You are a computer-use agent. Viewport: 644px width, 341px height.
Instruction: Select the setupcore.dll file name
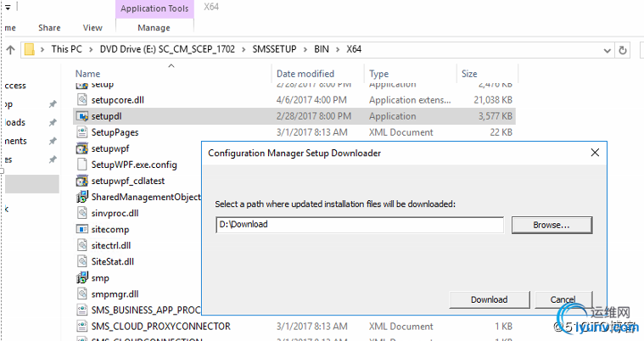[x=117, y=100]
